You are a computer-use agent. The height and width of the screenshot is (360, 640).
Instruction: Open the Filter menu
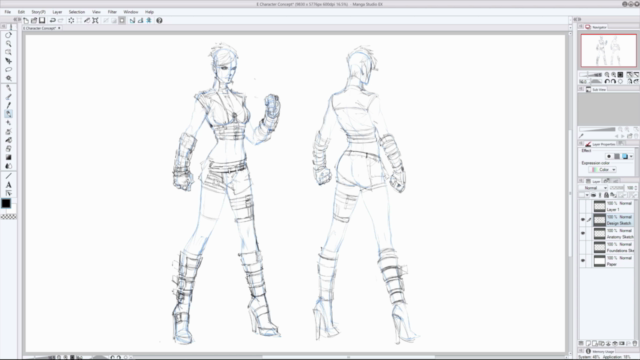[x=112, y=12]
